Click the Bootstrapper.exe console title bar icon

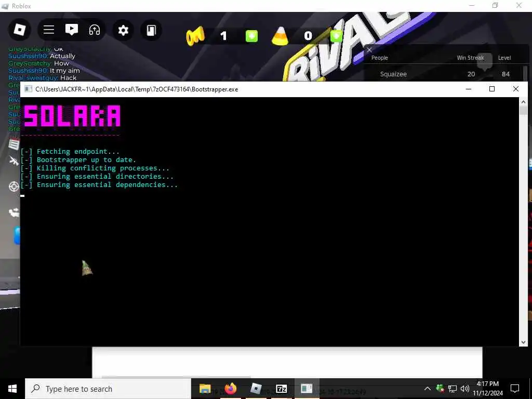point(29,89)
